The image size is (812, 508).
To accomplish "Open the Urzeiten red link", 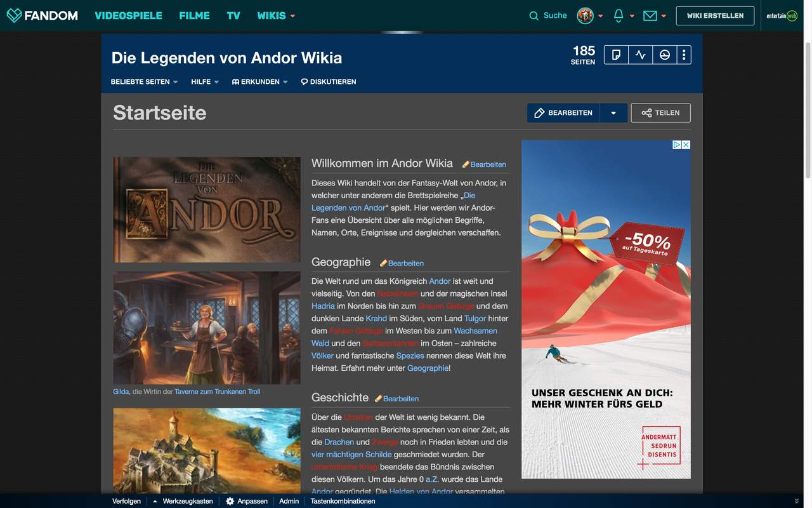I will (x=358, y=417).
